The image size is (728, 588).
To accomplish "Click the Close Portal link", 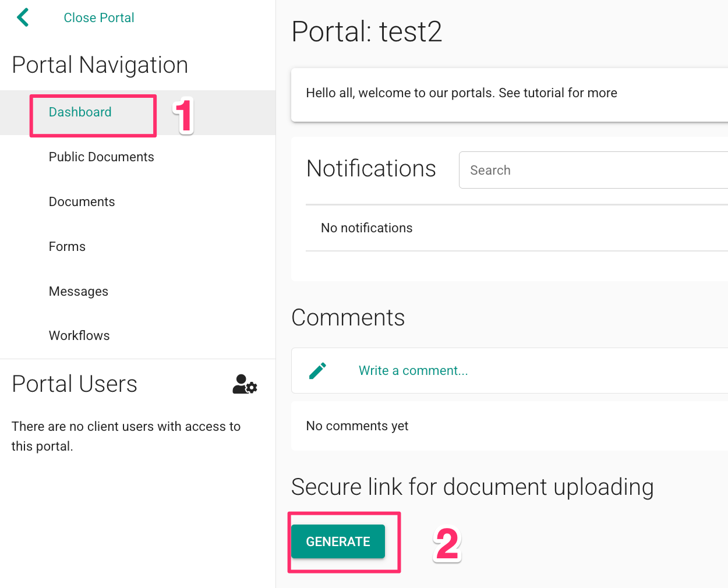I will [98, 17].
